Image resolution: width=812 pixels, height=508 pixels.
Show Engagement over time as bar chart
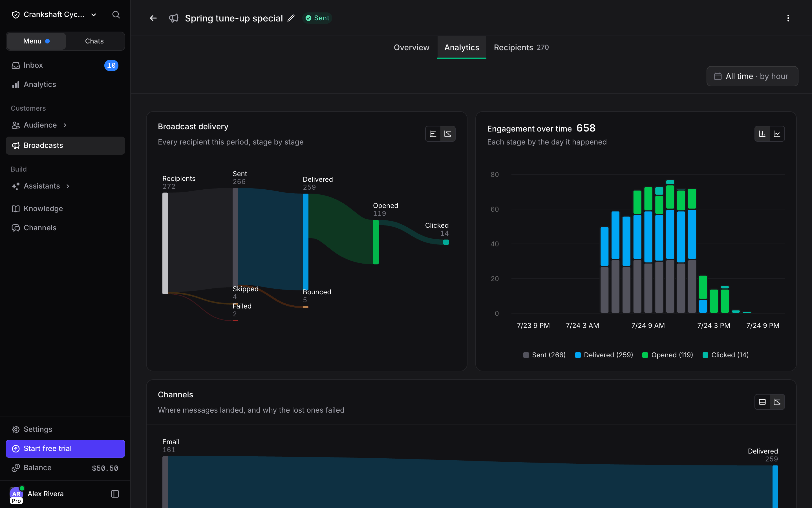pyautogui.click(x=762, y=134)
